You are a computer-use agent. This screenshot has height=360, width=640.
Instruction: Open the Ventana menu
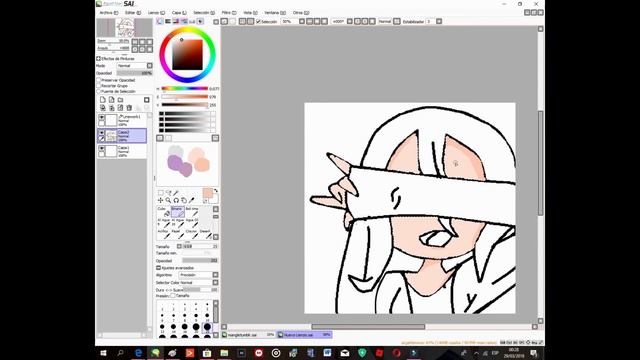coord(275,13)
